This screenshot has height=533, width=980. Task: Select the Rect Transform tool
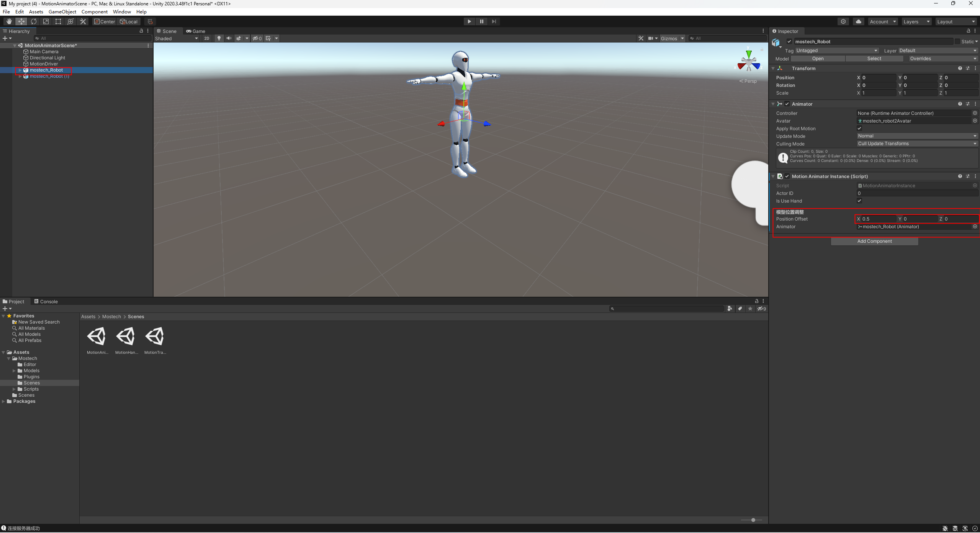(58, 21)
